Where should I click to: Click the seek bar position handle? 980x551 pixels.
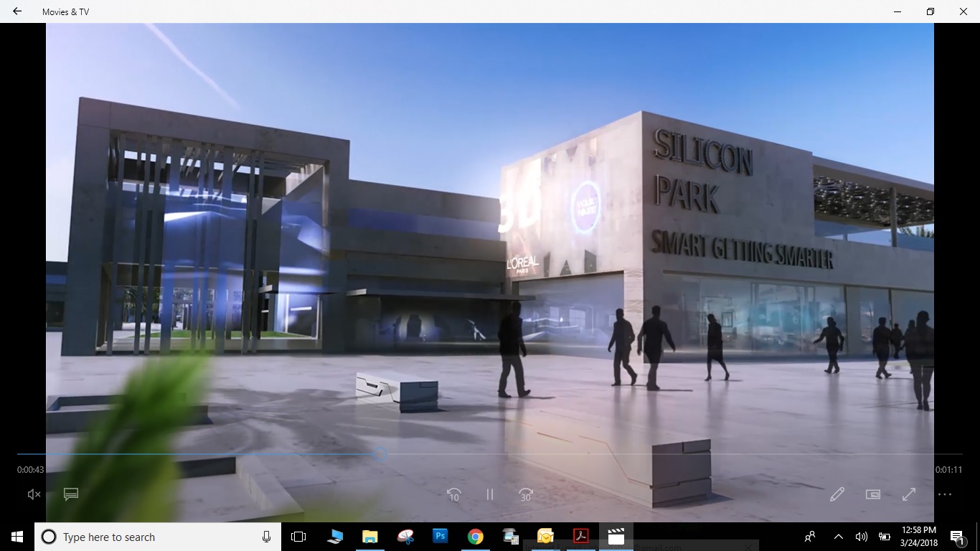380,454
